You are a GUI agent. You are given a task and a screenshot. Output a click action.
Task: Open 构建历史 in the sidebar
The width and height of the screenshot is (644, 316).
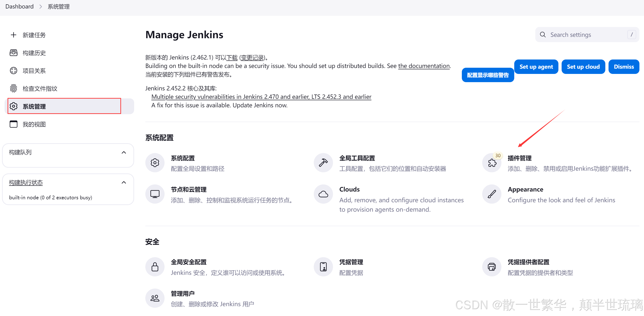tap(69, 53)
